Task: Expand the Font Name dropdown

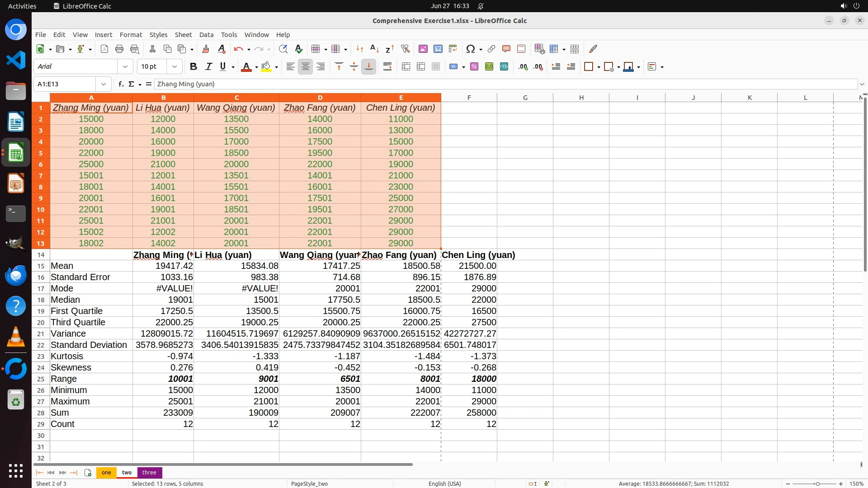Action: (125, 67)
